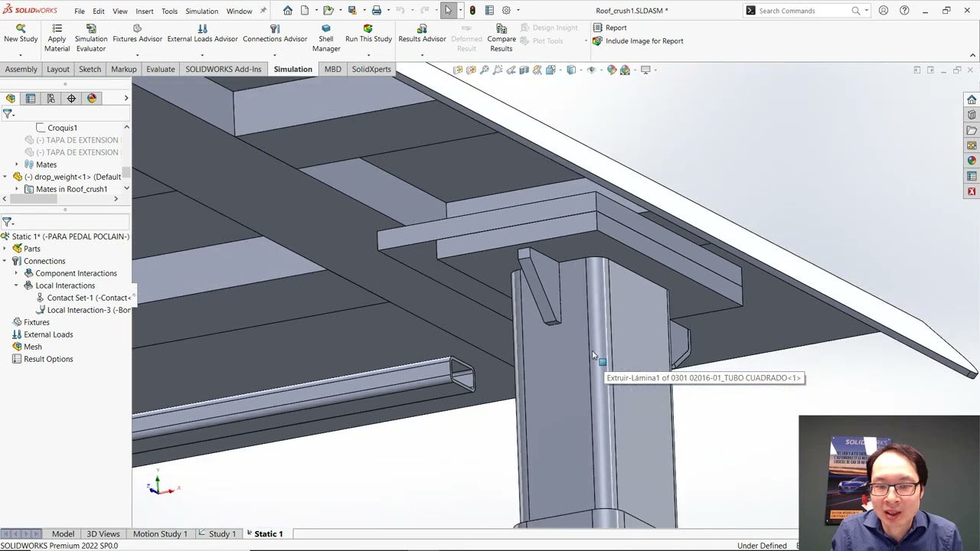Open the Insert menu
Screen dimensions: 980x551
click(x=145, y=11)
